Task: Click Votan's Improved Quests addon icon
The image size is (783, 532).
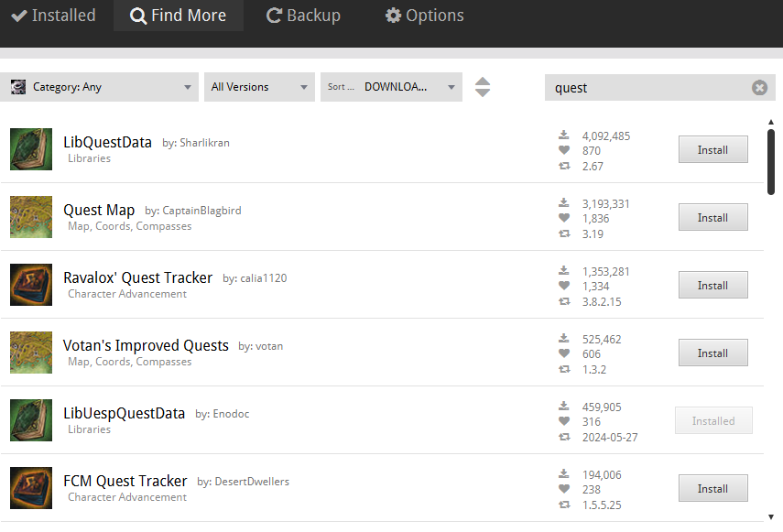Action: (31, 353)
